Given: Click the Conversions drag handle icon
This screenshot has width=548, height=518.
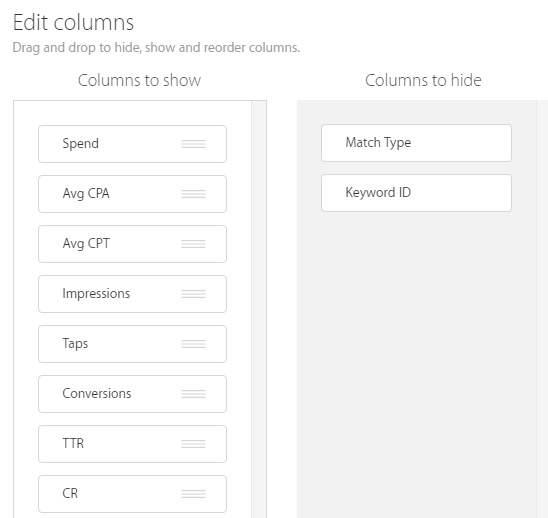Looking at the screenshot, I should click(x=193, y=394).
